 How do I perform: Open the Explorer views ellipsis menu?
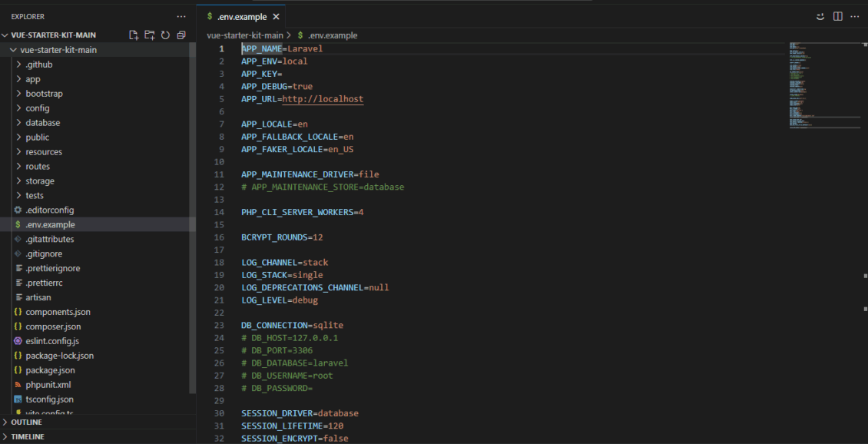pyautogui.click(x=181, y=16)
